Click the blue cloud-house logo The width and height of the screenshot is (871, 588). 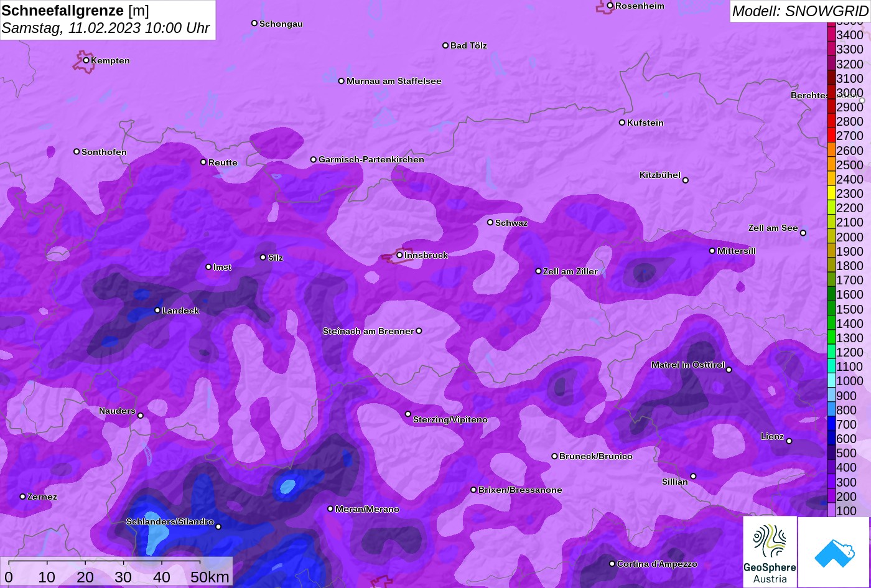click(834, 552)
